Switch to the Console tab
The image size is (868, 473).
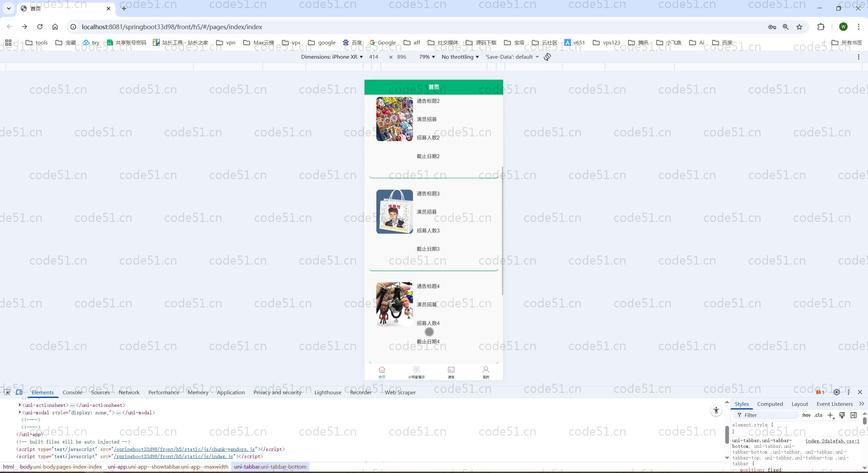click(x=72, y=392)
